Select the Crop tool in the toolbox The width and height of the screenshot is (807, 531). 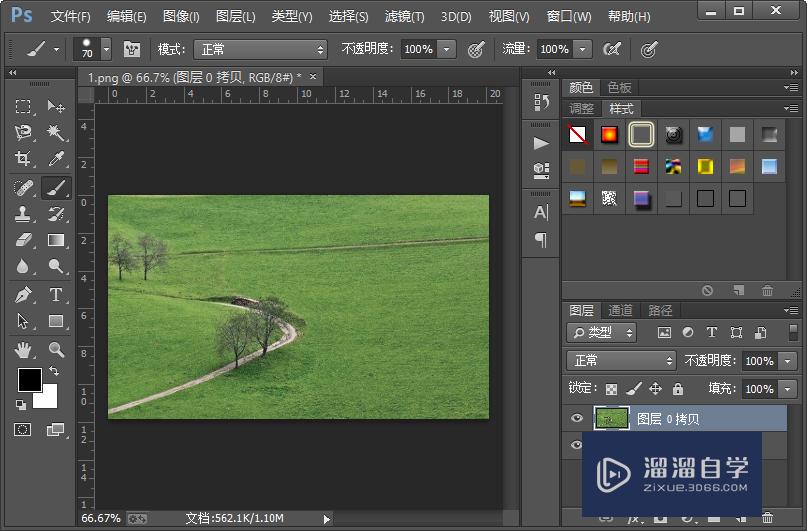[23, 159]
